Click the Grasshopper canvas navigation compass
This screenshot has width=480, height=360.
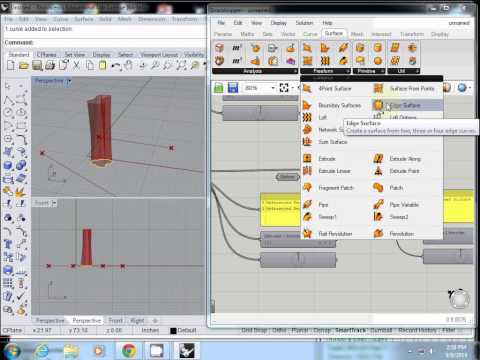coord(459,299)
